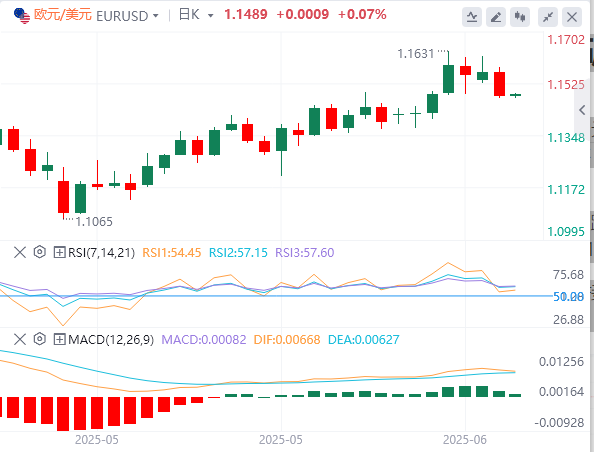This screenshot has height=452, width=594.
Task: Open MACD indicator settings hexagon icon
Action: [40, 339]
